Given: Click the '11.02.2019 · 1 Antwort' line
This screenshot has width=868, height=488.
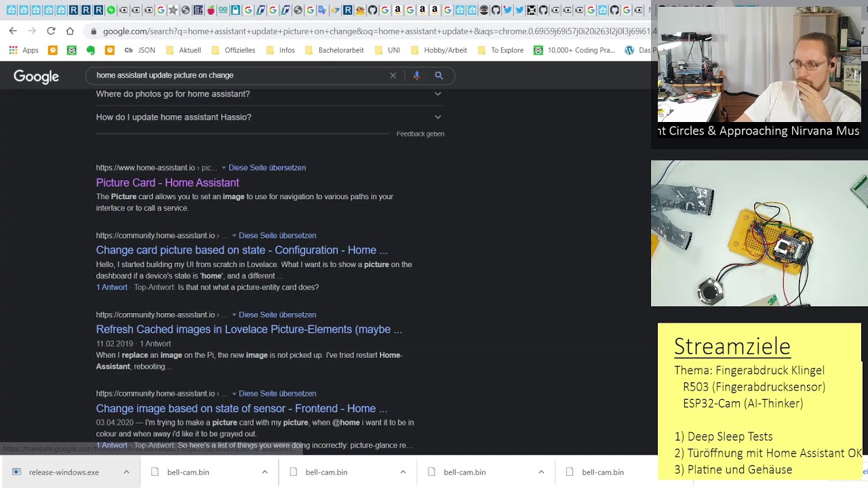Looking at the screenshot, I should [134, 344].
